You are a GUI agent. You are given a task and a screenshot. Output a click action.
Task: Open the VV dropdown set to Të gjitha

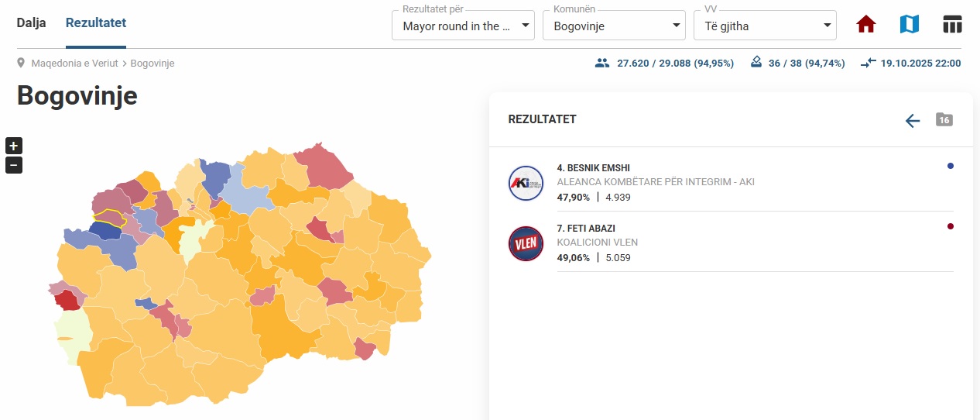pyautogui.click(x=765, y=26)
